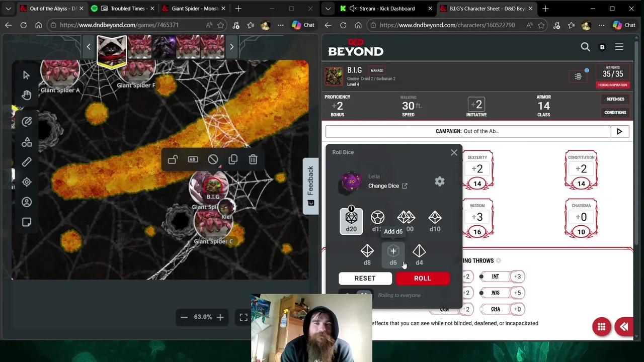
Task: Click the target ping tool on the map
Action: click(x=26, y=182)
